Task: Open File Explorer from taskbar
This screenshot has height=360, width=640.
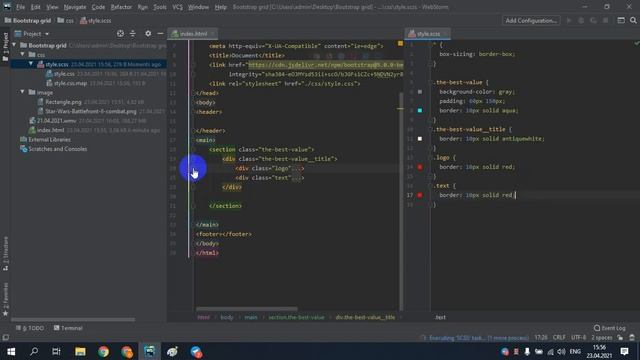Action: (80, 351)
